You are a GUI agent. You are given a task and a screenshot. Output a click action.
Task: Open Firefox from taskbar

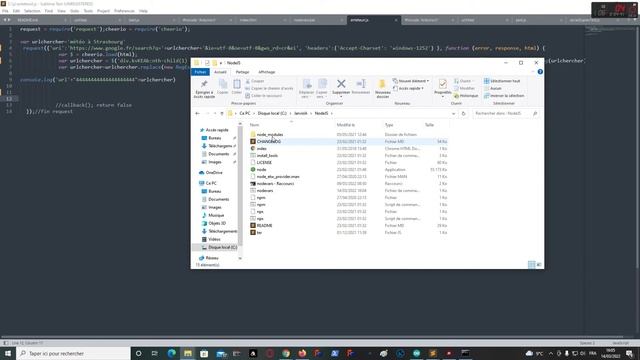point(302,353)
